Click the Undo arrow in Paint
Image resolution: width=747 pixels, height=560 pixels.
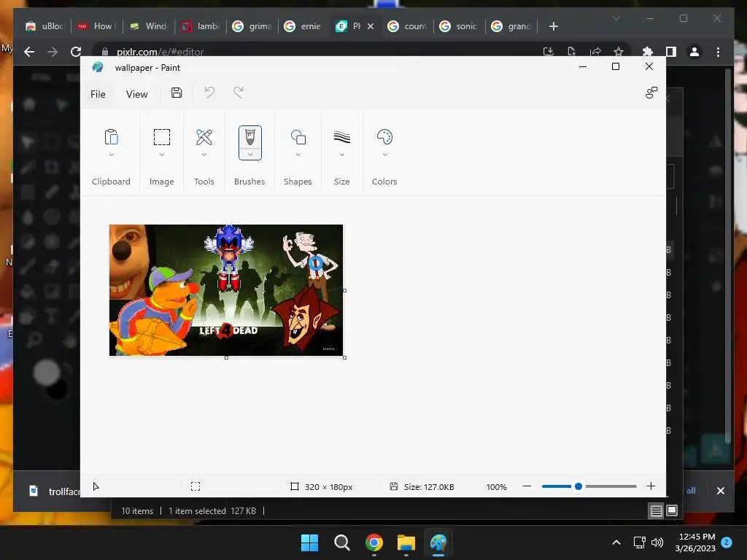click(x=209, y=93)
